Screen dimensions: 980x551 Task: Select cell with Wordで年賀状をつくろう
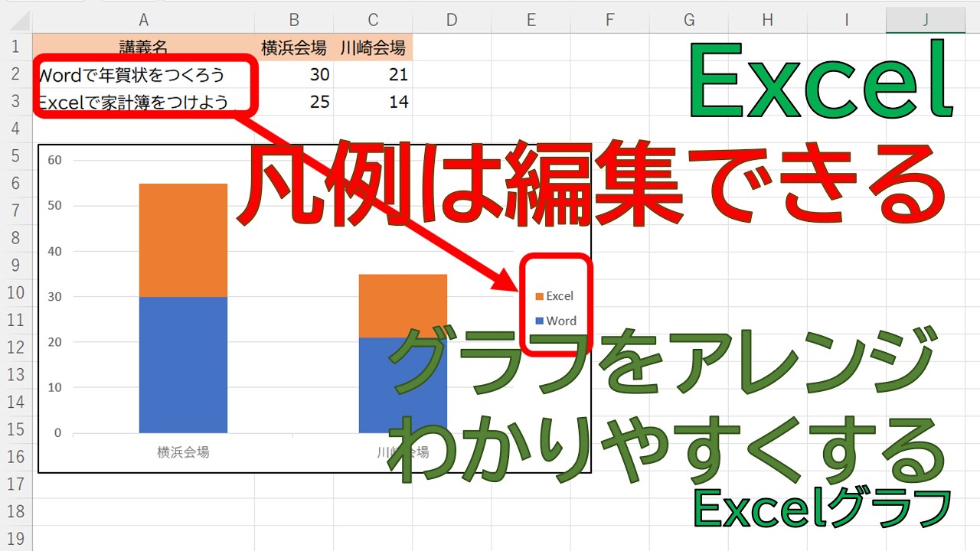coord(143,74)
